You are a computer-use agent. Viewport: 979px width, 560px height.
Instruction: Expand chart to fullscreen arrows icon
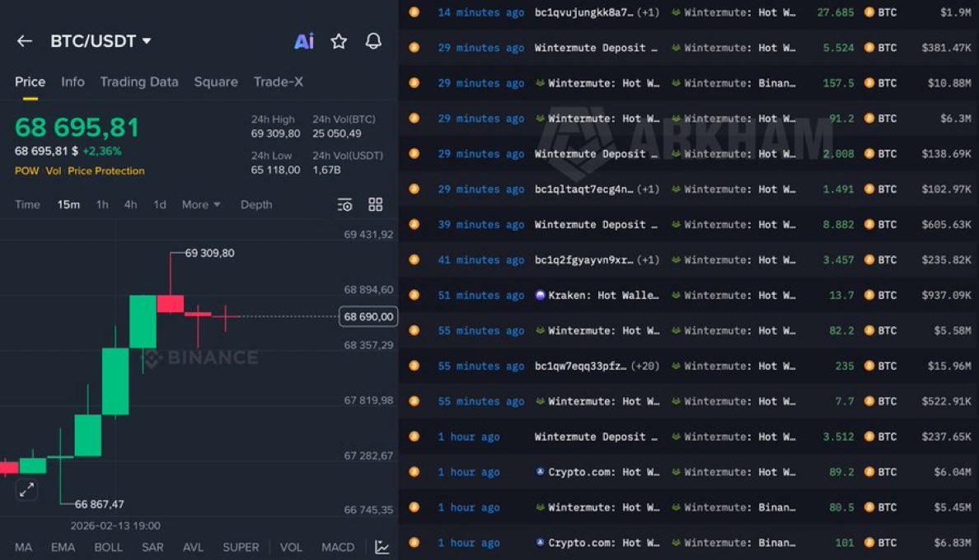coord(26,490)
